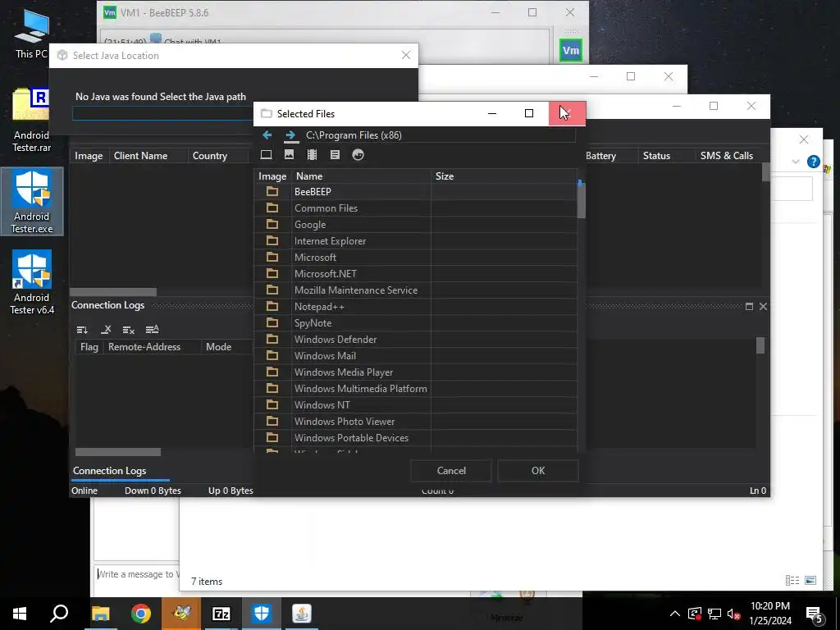The height and width of the screenshot is (630, 840).
Task: Switch to BeeBEEP in the taskbar
Action: pos(181,614)
